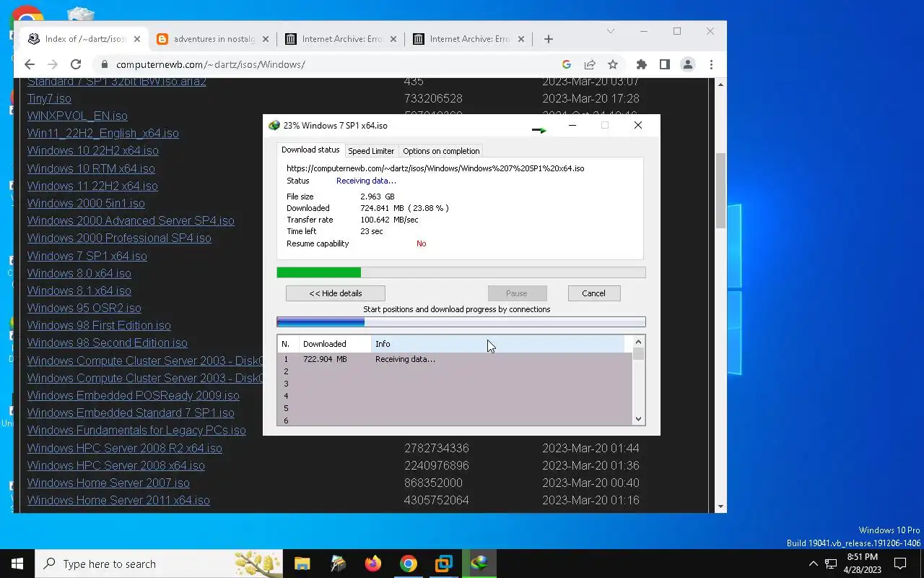
Task: Open network status tray icon
Action: 831,564
